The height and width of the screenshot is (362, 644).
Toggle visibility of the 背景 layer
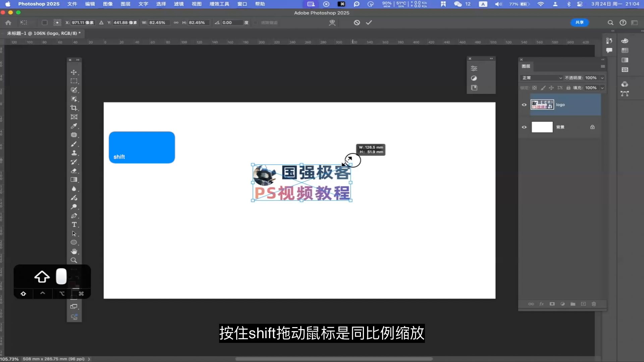524,127
